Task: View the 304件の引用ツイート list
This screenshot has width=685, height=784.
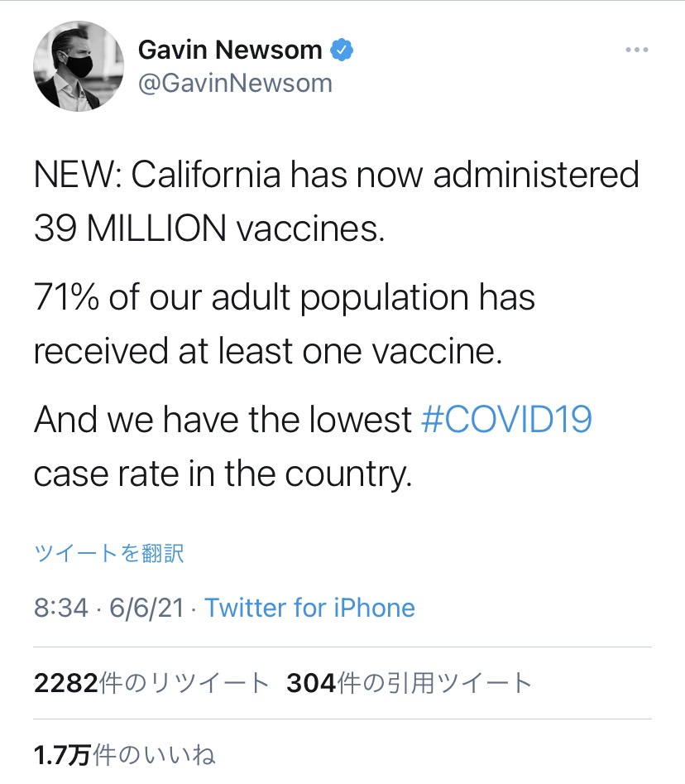Action: [x=410, y=683]
